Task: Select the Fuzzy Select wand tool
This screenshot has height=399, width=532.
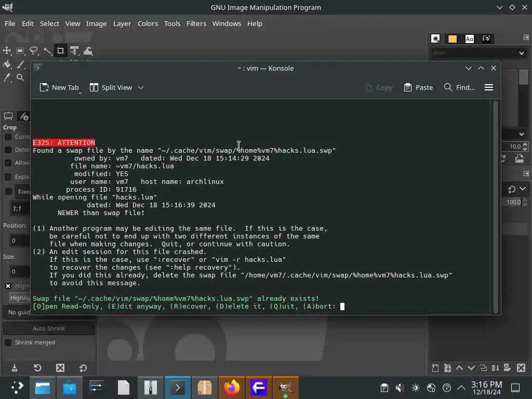Action: point(47,51)
